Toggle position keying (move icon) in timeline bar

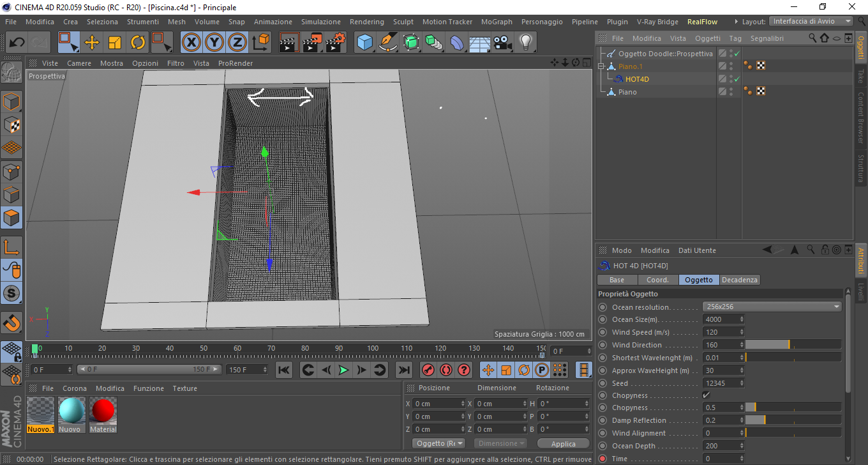point(488,370)
